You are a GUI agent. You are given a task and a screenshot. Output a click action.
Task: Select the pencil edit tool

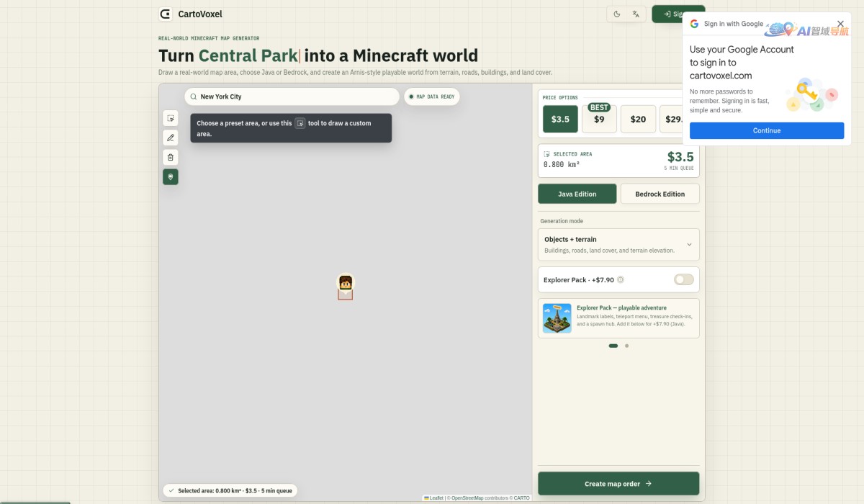pos(171,138)
